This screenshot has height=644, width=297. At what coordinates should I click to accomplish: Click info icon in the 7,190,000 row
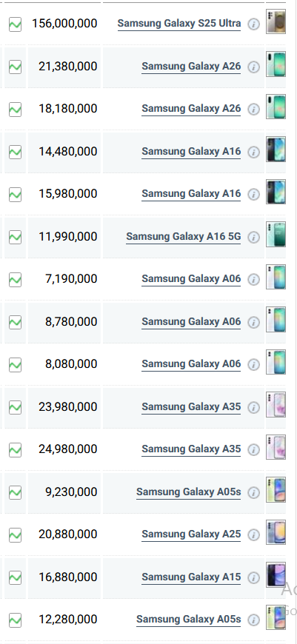click(254, 280)
